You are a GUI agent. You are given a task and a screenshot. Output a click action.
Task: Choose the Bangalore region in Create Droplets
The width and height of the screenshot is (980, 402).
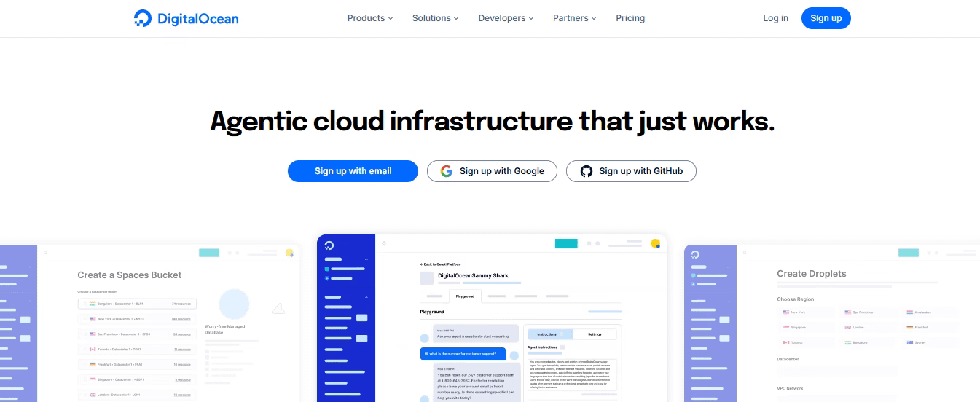[x=868, y=342]
